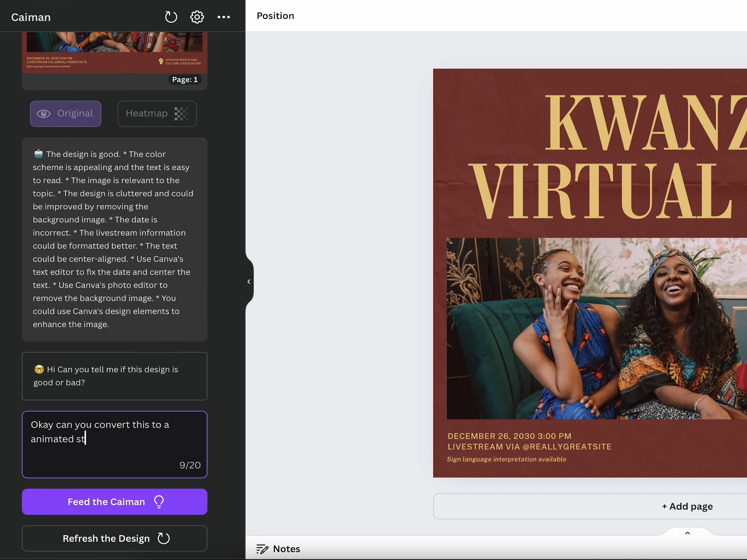Screen dimensions: 747x560
Task: Click inside the prompt text input box
Action: (x=115, y=444)
